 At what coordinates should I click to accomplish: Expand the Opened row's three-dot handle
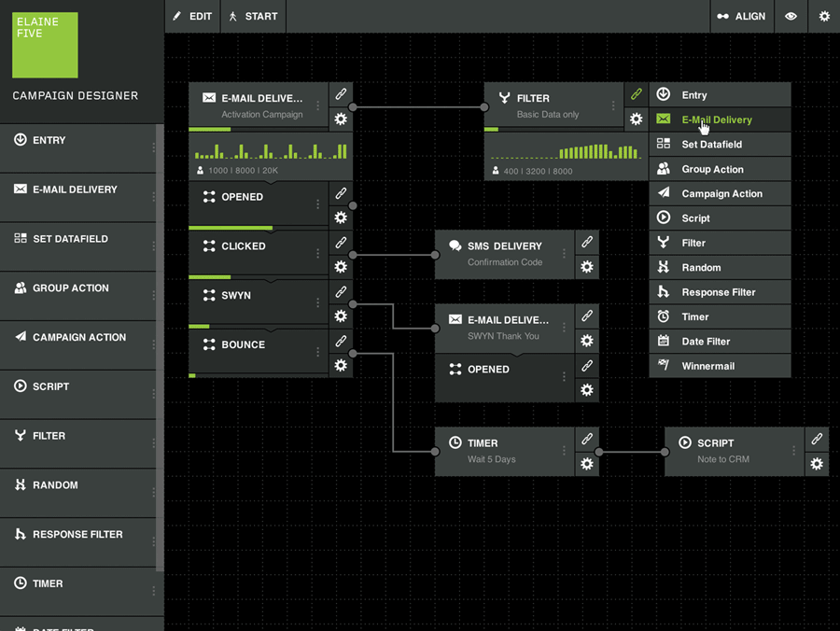coord(317,204)
